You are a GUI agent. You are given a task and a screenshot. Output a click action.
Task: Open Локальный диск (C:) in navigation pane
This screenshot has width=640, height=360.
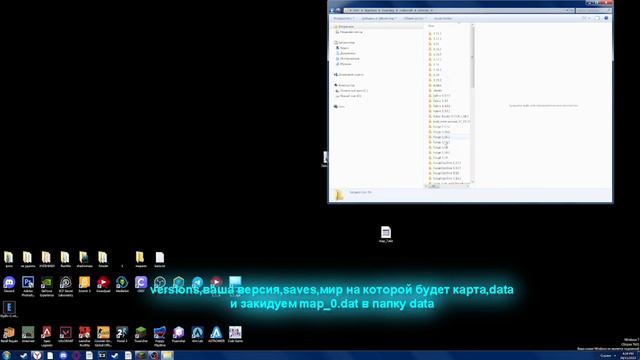(x=352, y=91)
